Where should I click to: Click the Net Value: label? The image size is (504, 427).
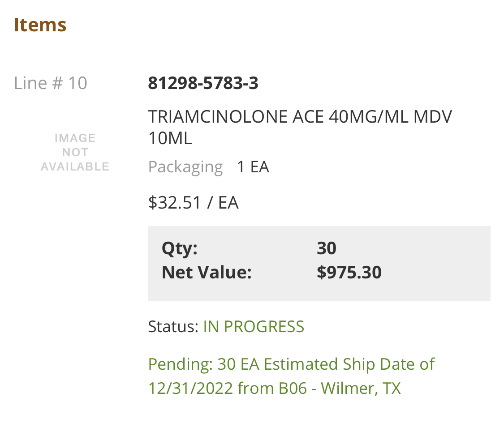pyautogui.click(x=207, y=272)
